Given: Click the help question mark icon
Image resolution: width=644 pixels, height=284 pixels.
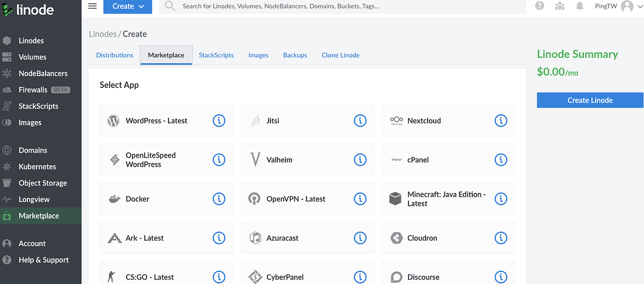Looking at the screenshot, I should pos(540,6).
